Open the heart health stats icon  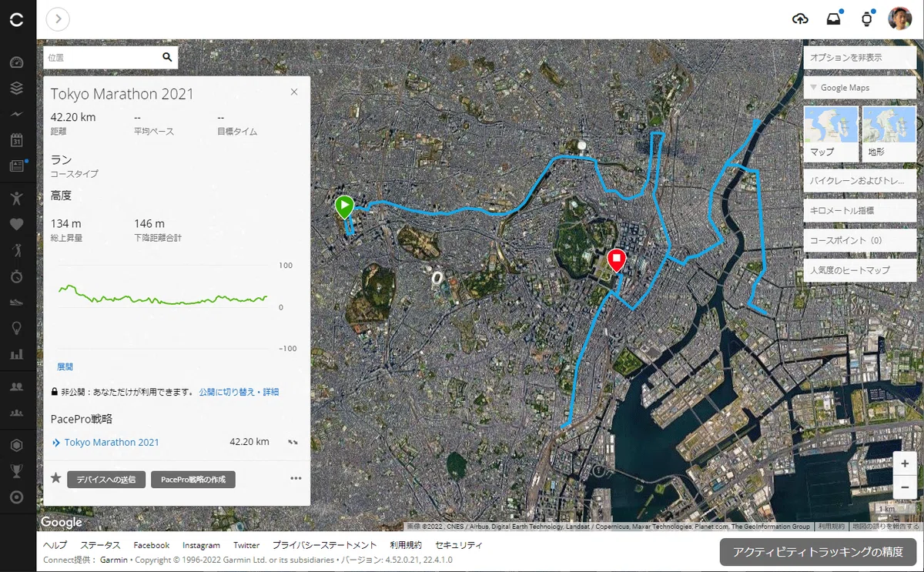click(x=16, y=224)
